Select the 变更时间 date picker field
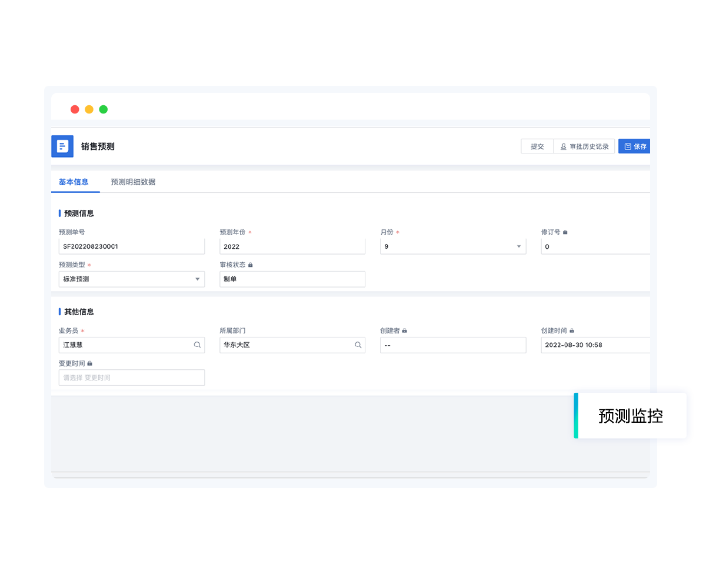The width and height of the screenshot is (706, 588). point(132,377)
